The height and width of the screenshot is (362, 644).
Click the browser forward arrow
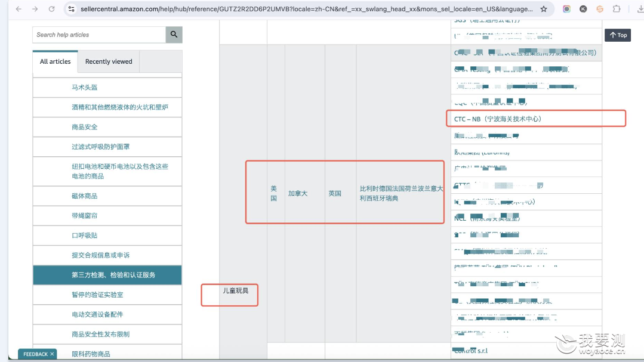[35, 8]
